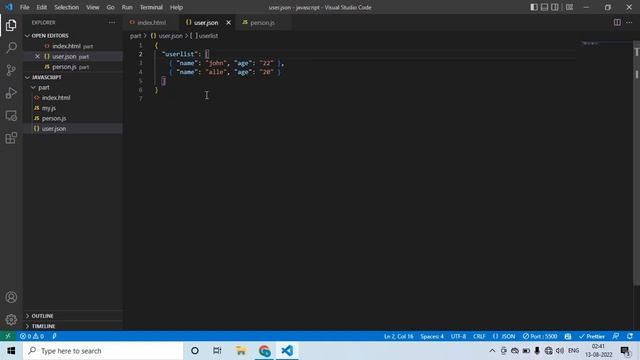The width and height of the screenshot is (640, 360).
Task: Open the Explorer view in activity bar
Action: pyautogui.click(x=11, y=25)
